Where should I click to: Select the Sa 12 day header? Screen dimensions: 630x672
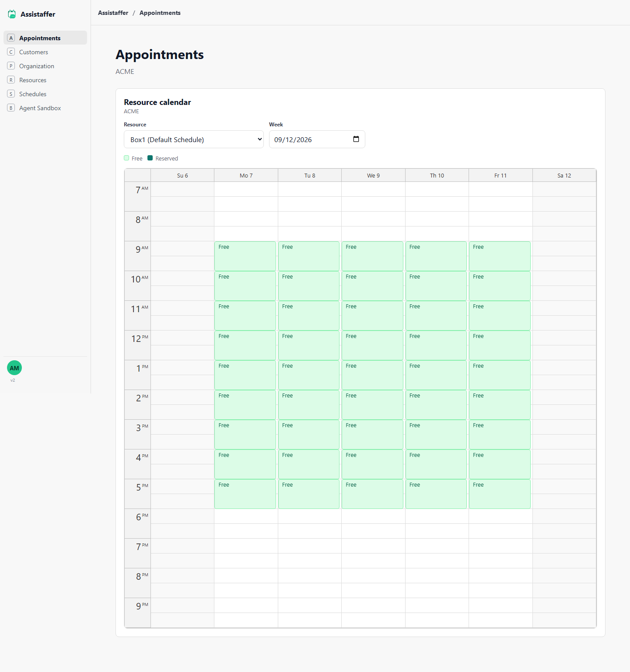coord(564,175)
